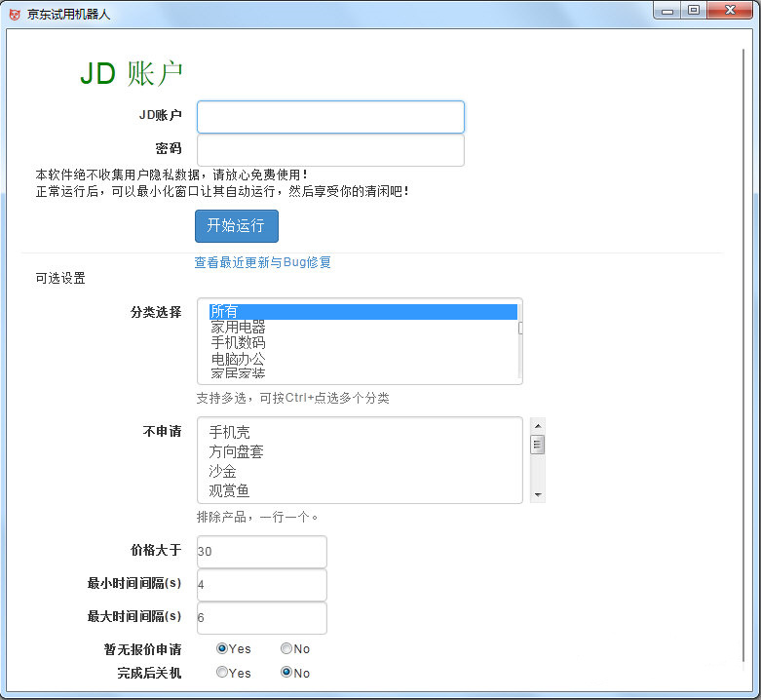The height and width of the screenshot is (700, 761).
Task: Select Yes for 暂无报价申请
Action: pyautogui.click(x=222, y=648)
